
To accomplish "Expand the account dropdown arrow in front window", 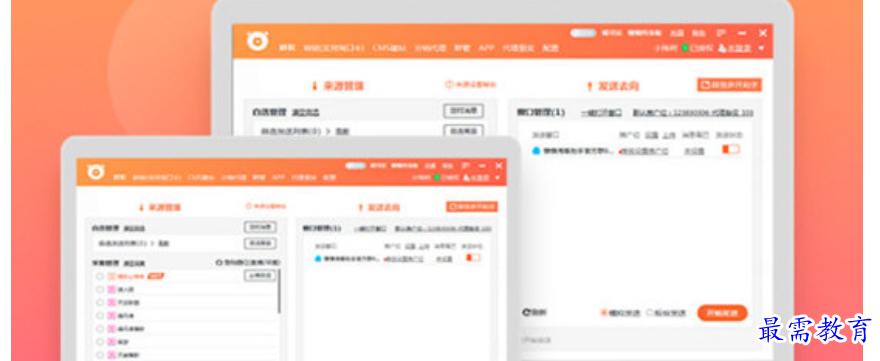I will point(497,177).
